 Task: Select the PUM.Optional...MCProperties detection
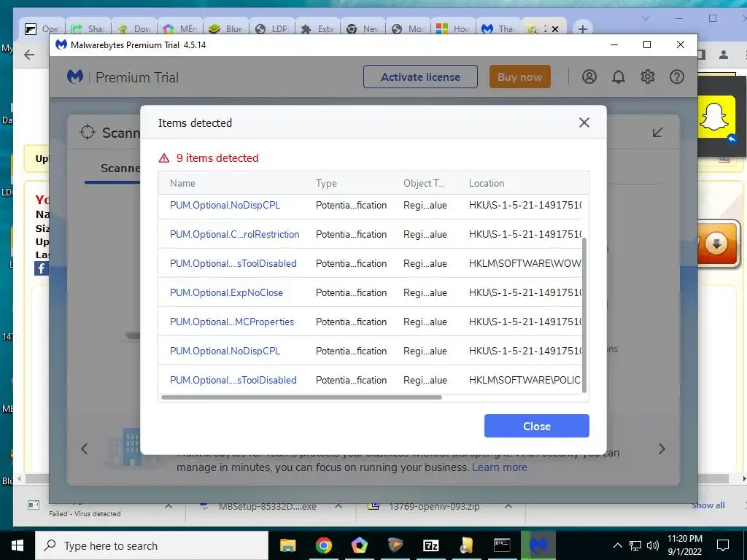232,322
